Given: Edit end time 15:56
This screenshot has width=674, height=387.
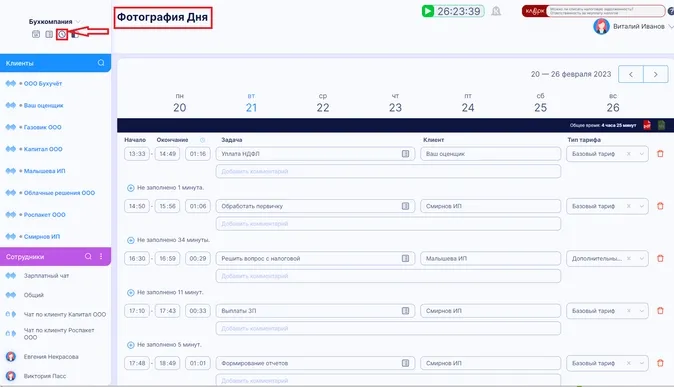Looking at the screenshot, I should pos(168,206).
